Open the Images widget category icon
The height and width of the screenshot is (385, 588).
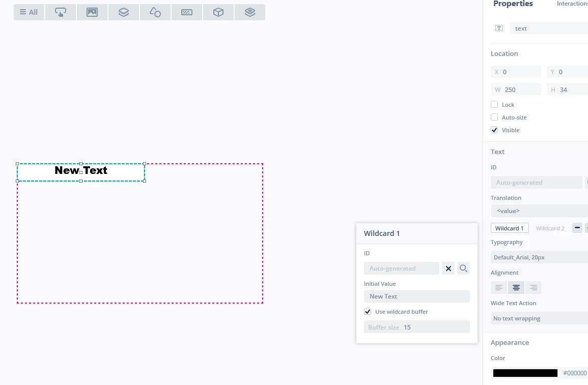92,12
